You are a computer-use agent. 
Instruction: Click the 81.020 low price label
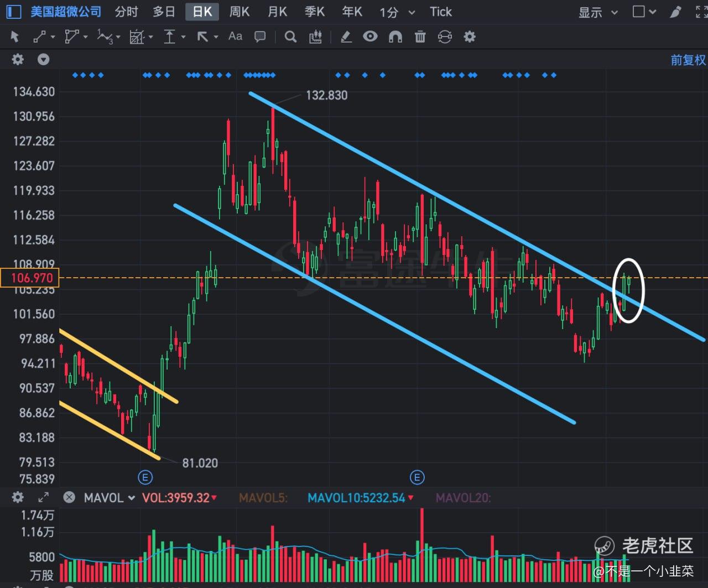click(200, 463)
